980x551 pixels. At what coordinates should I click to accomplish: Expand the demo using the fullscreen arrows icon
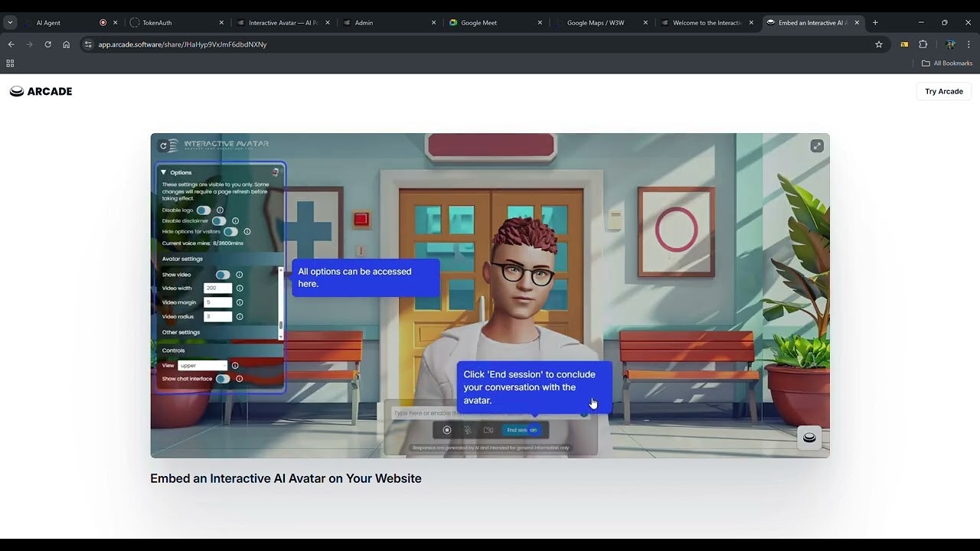(817, 145)
